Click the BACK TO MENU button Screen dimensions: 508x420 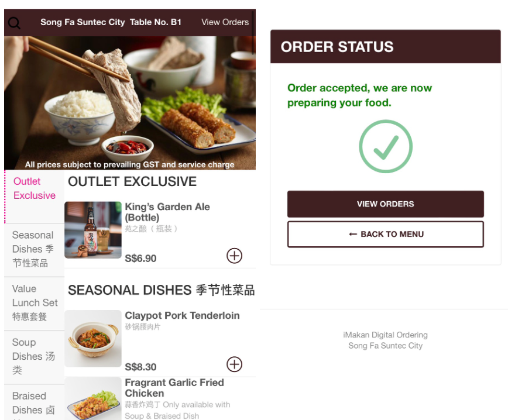pyautogui.click(x=386, y=234)
